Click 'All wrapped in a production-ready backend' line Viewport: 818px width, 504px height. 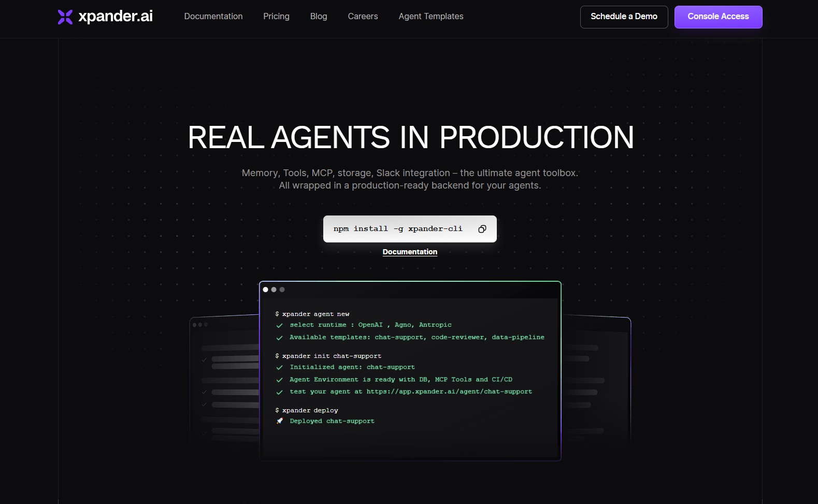click(410, 185)
